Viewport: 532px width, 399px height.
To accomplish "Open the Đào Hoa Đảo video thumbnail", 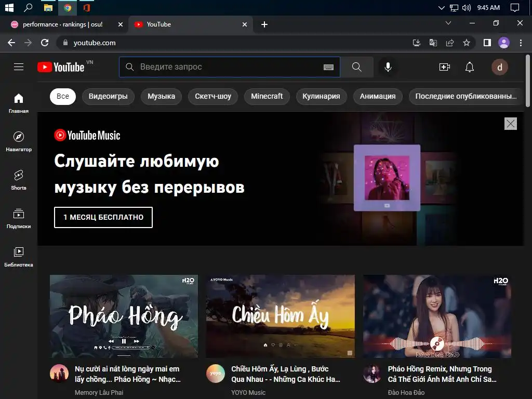I will point(437,316).
